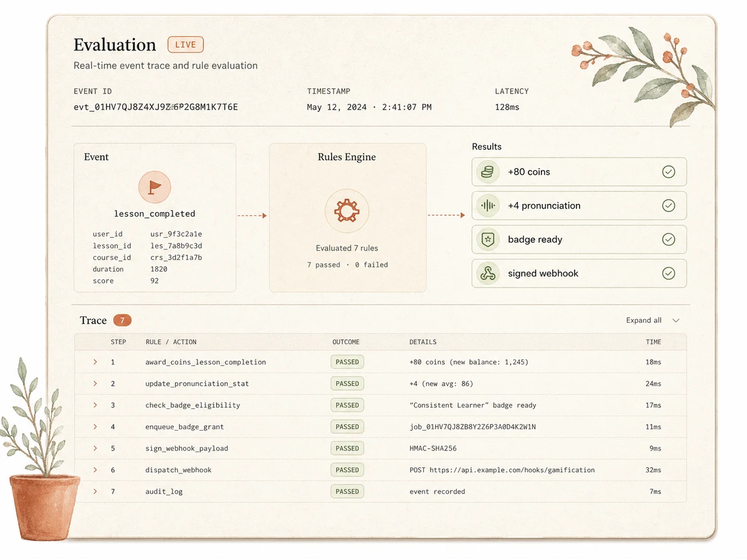Click the coins stack icon
The width and height of the screenshot is (747, 560).
pos(488,172)
